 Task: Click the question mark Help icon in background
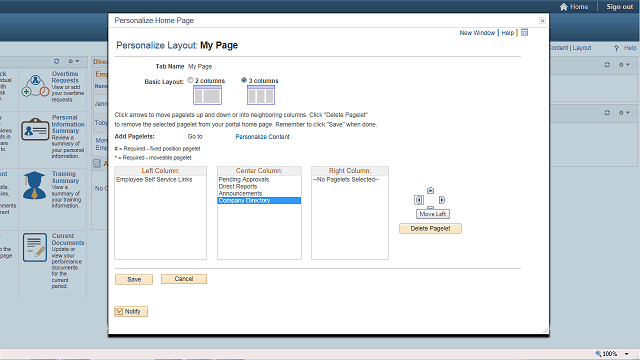[616, 49]
